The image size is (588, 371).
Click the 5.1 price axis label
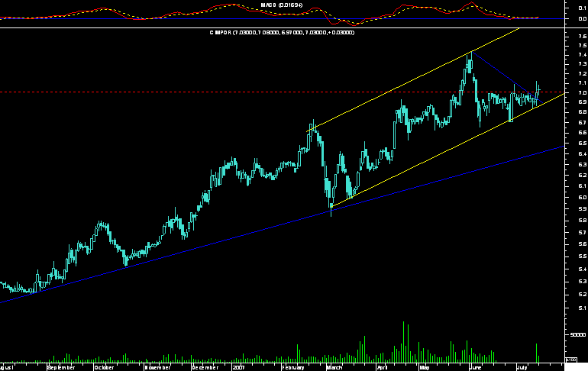583,308
